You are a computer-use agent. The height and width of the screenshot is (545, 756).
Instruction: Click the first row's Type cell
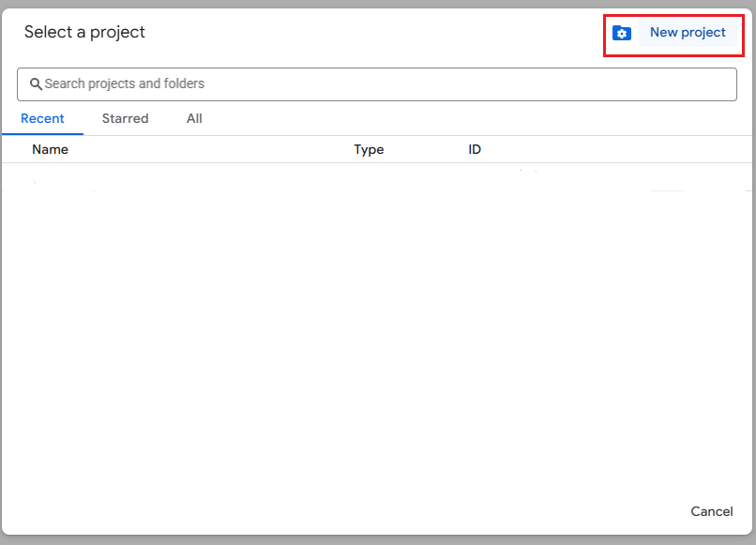(369, 178)
